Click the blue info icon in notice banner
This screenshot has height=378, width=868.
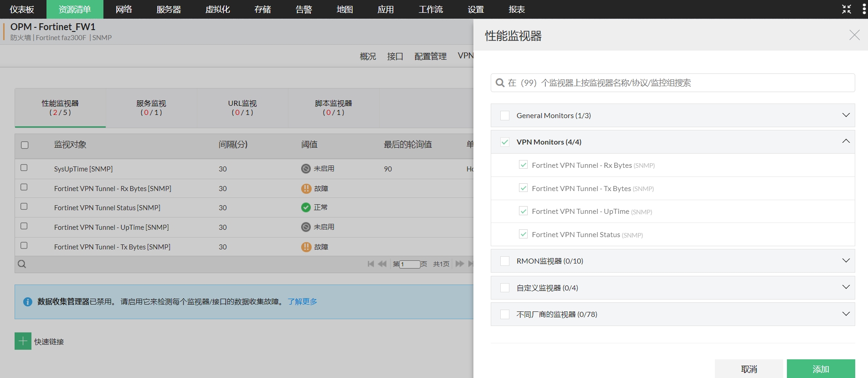click(x=28, y=302)
